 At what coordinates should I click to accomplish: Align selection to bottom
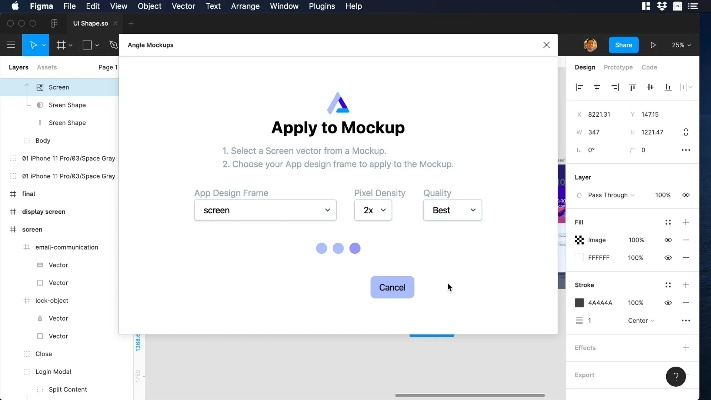tap(668, 87)
